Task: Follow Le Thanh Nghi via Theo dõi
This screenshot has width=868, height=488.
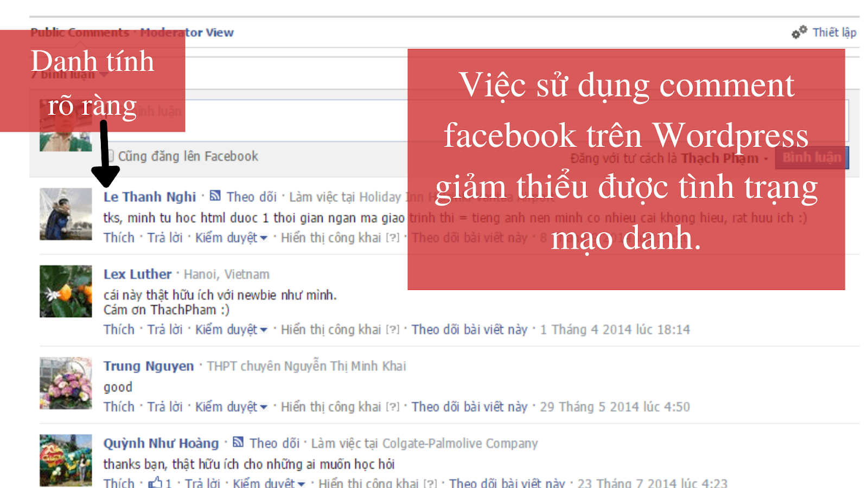Action: pyautogui.click(x=252, y=197)
